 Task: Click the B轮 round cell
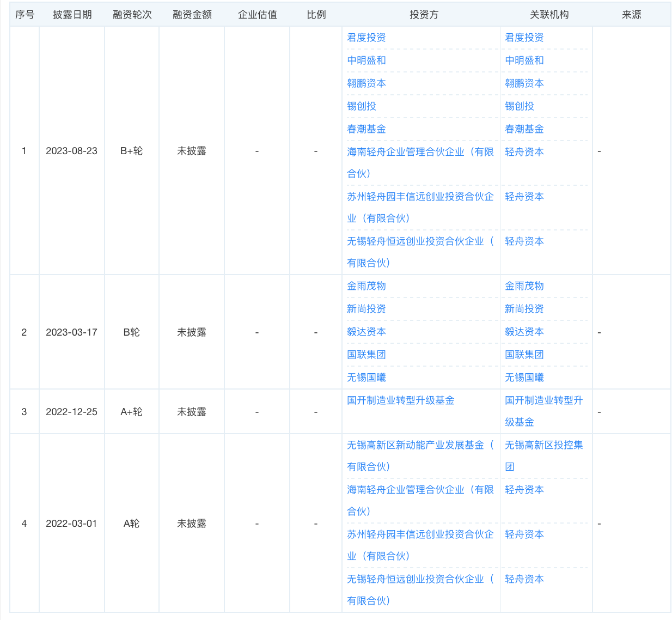click(x=131, y=332)
